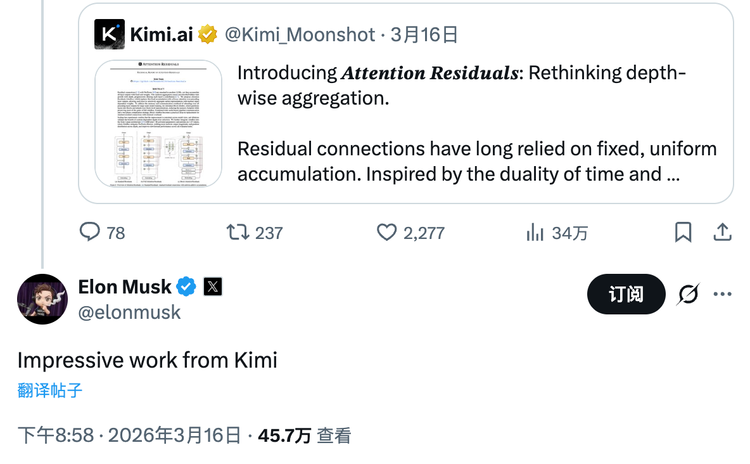Open the three-dot more menu
The width and height of the screenshot is (750, 464).
click(722, 294)
